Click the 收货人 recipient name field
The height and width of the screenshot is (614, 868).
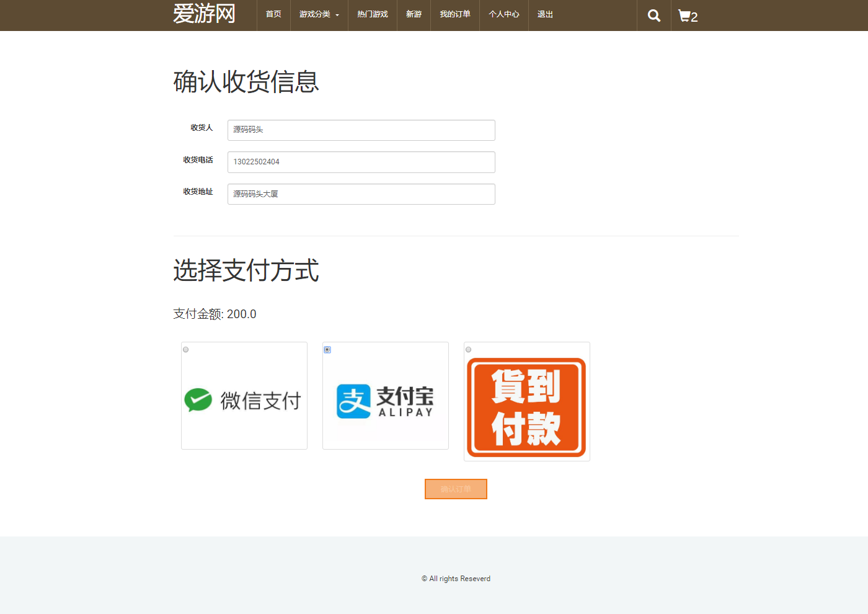361,130
